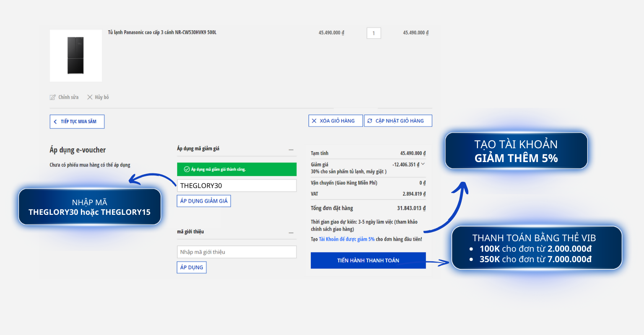Click the Chưa có phiếu mua hàng text
This screenshot has height=335, width=644.
coord(90,165)
